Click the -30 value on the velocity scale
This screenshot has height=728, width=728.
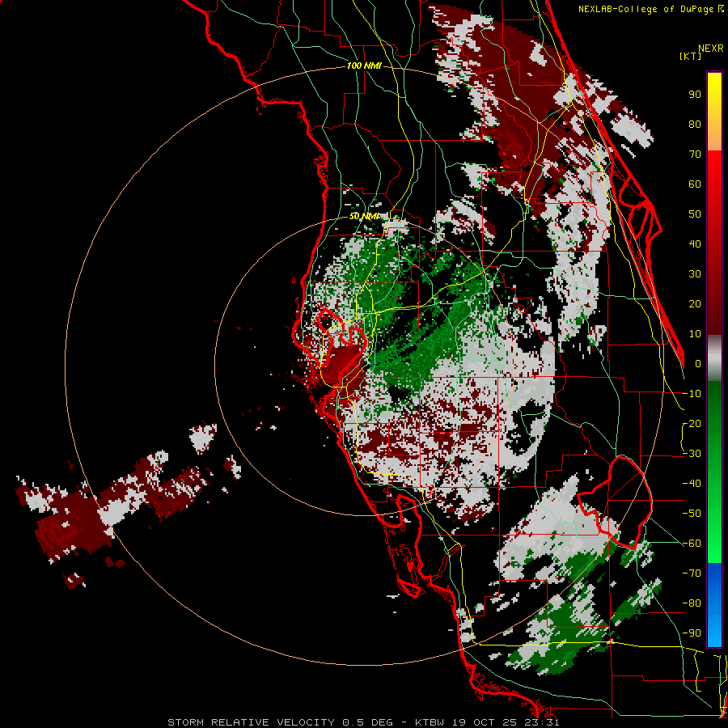(692, 454)
